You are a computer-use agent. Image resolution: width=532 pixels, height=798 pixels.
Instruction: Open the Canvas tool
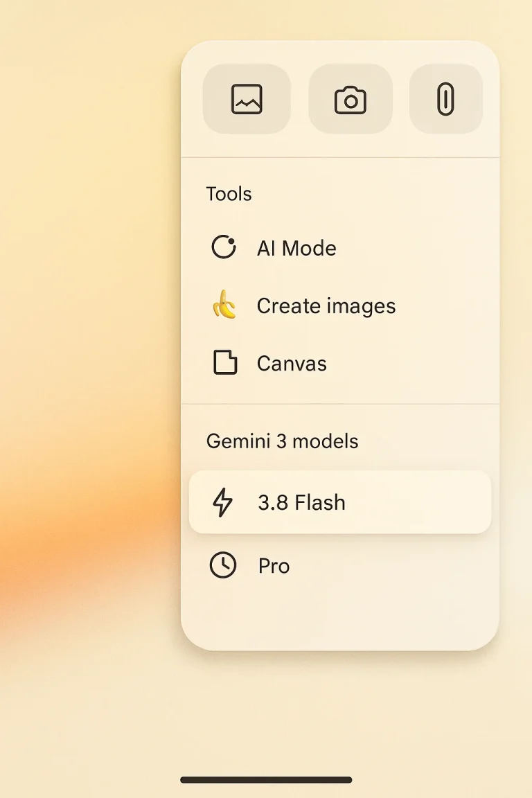[x=340, y=363]
